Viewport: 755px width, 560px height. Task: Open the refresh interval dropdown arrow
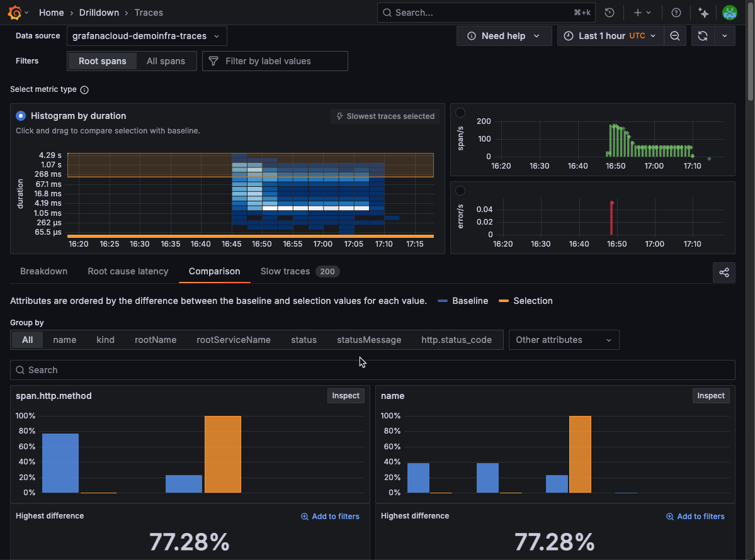(x=724, y=36)
